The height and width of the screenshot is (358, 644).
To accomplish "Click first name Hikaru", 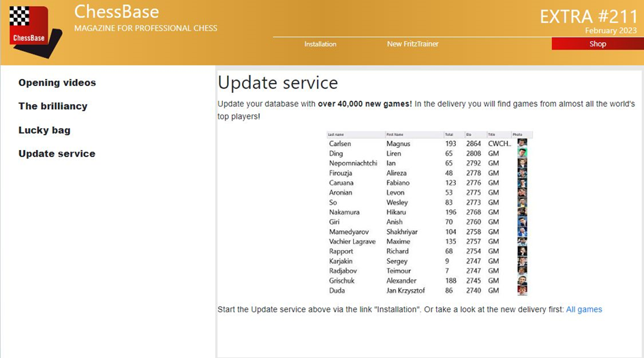I will coord(396,212).
